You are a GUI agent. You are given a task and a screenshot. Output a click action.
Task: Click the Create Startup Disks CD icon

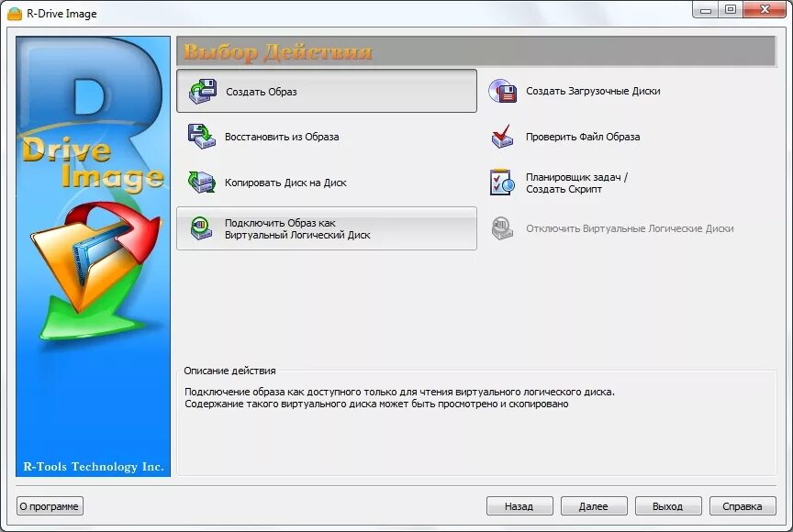pos(502,91)
